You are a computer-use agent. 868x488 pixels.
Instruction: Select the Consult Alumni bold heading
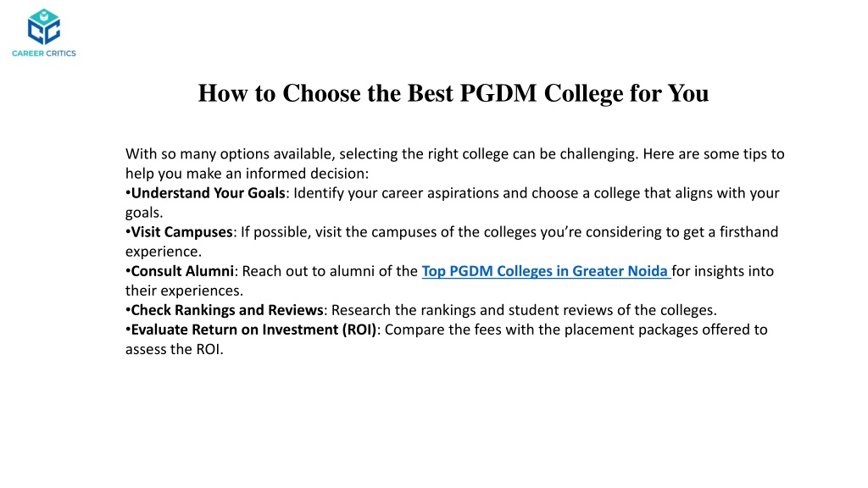coord(182,271)
